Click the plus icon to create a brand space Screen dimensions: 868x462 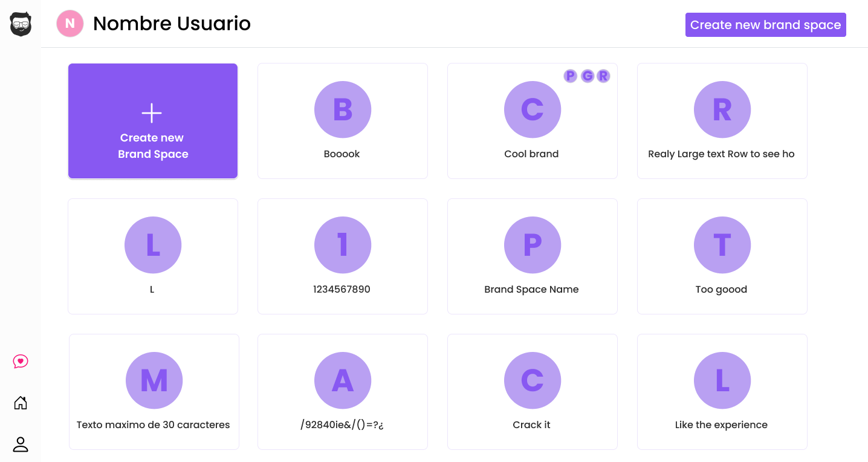pyautogui.click(x=152, y=113)
